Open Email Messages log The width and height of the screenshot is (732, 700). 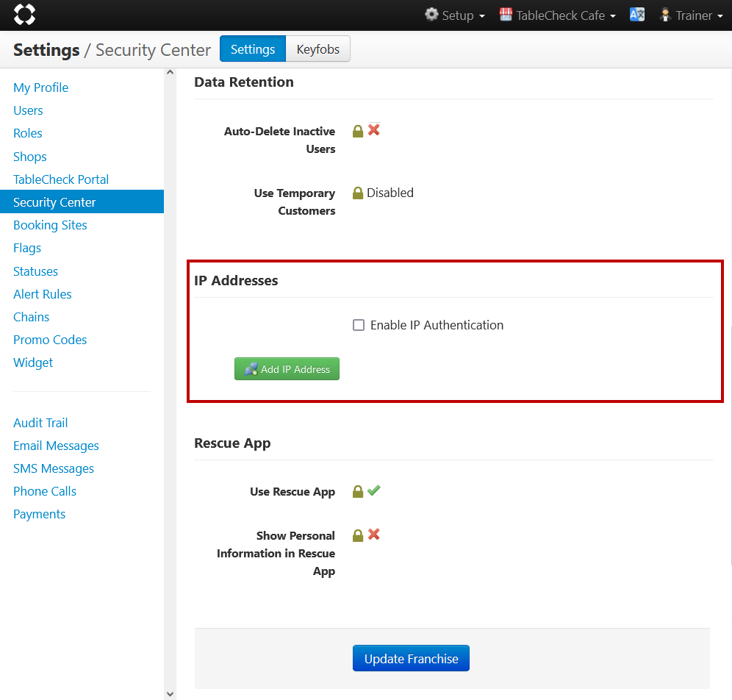pos(56,446)
